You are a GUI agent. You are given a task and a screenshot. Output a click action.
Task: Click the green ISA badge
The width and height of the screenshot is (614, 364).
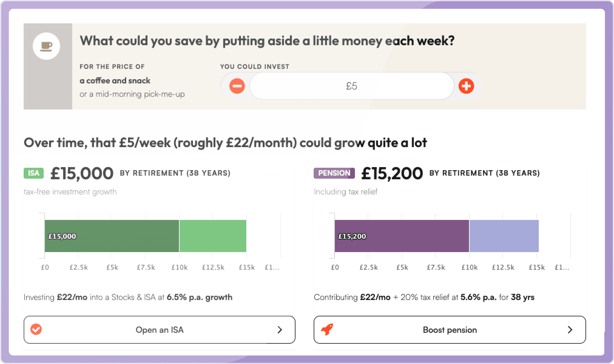tap(34, 173)
